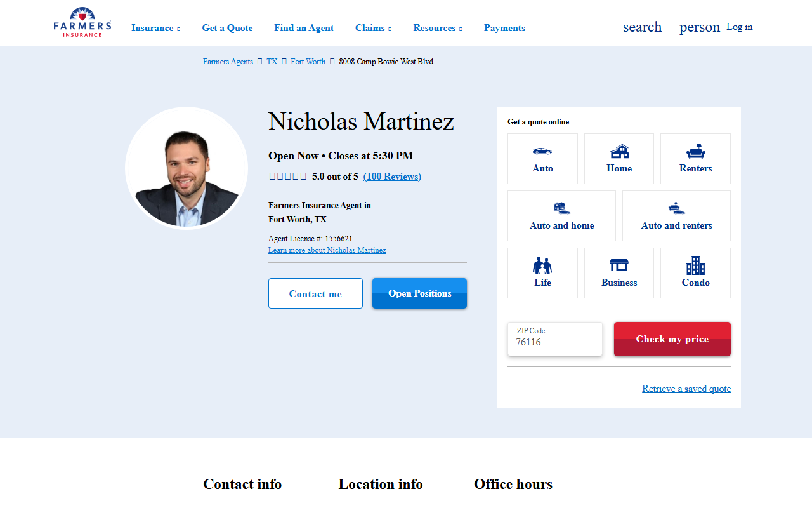
Task: Click Open Now Closes at 5:30 PM text
Action: [341, 156]
